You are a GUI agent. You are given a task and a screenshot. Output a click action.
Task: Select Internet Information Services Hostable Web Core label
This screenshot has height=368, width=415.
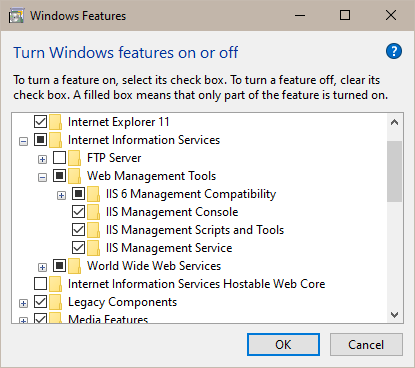197,284
